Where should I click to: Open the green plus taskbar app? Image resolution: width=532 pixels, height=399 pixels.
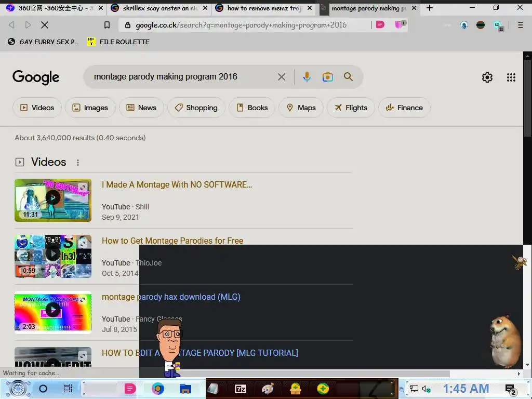tap(323, 389)
